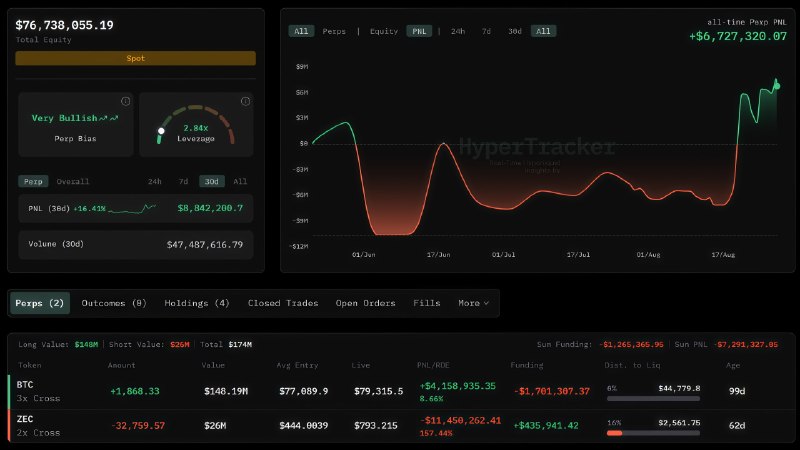
Task: Expand the More dropdown menu
Action: coord(473,303)
